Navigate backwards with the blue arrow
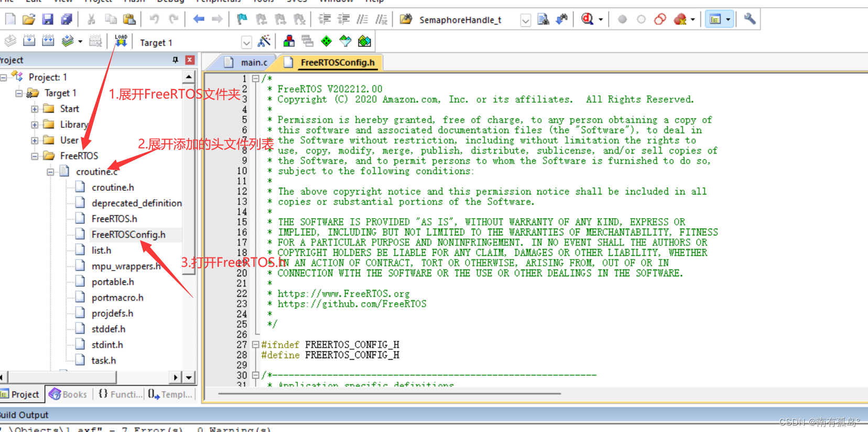 coord(199,19)
